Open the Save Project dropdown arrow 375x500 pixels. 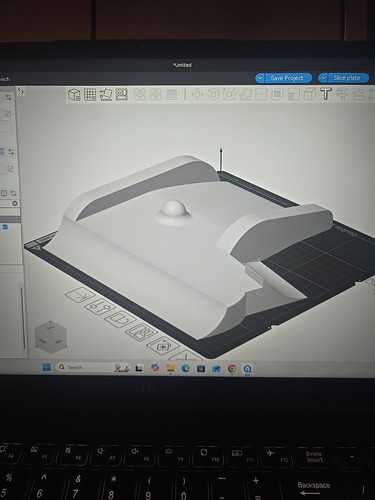pos(260,78)
